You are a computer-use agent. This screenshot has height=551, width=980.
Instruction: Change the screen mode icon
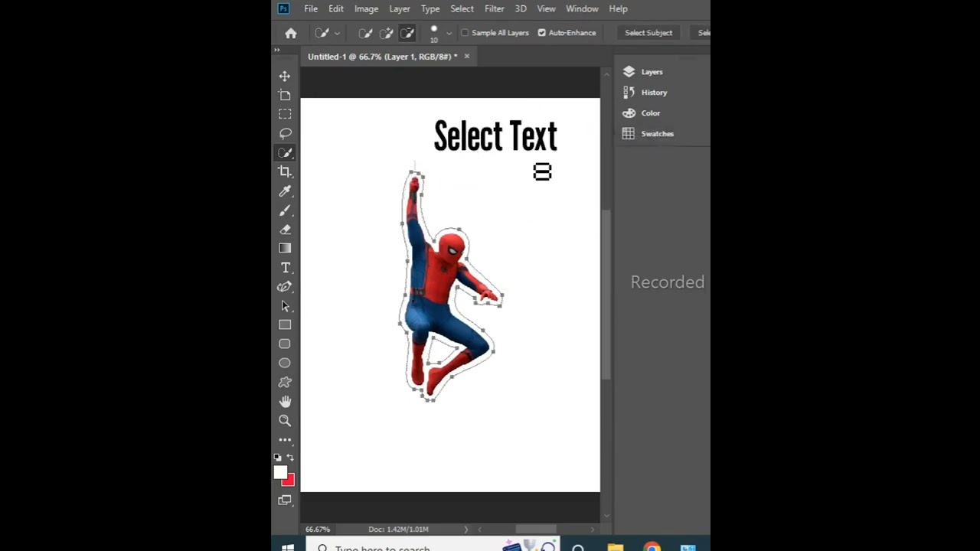[x=285, y=500]
